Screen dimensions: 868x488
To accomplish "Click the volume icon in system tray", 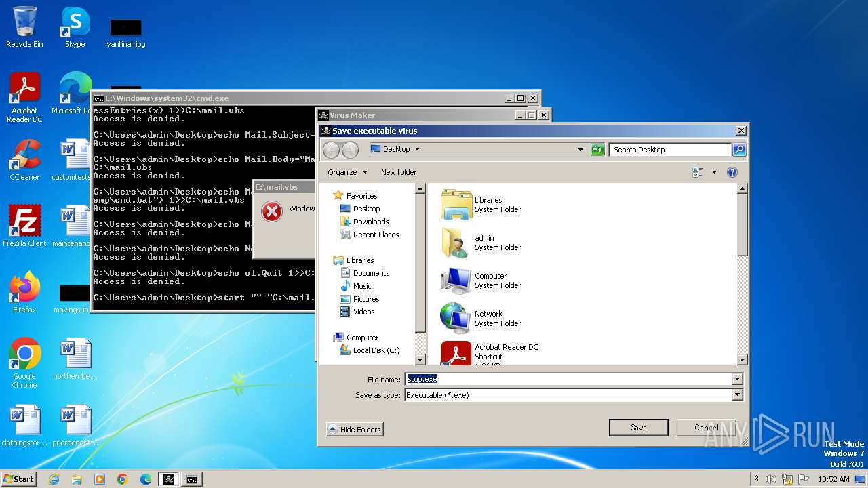I will pyautogui.click(x=771, y=479).
